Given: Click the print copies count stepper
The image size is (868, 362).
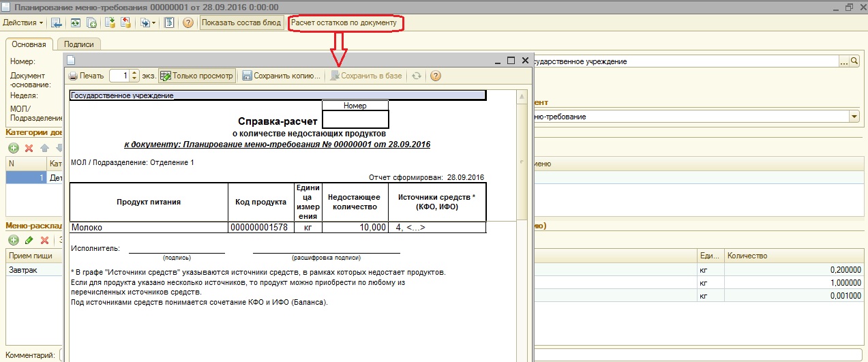Looking at the screenshot, I should 134,76.
